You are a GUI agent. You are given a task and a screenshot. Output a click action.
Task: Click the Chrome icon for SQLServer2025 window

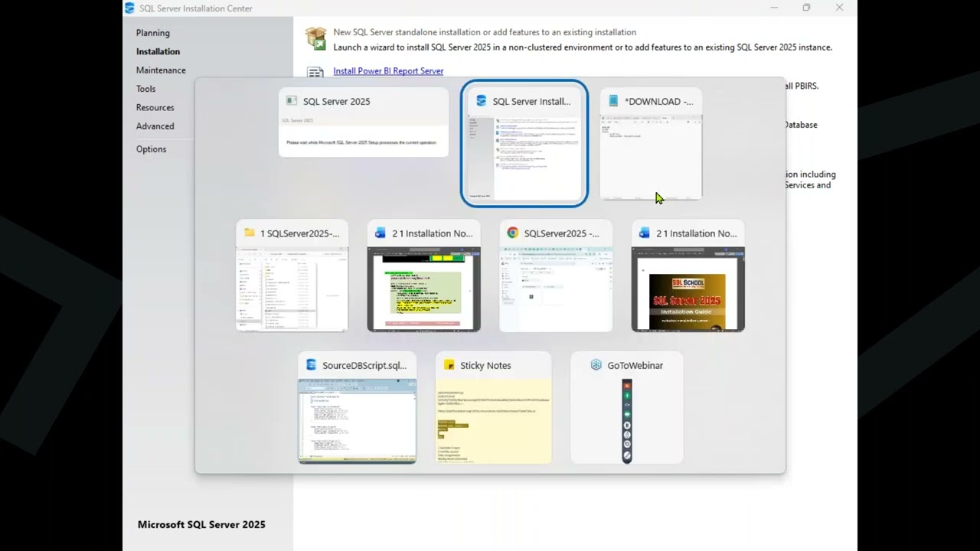(x=512, y=233)
